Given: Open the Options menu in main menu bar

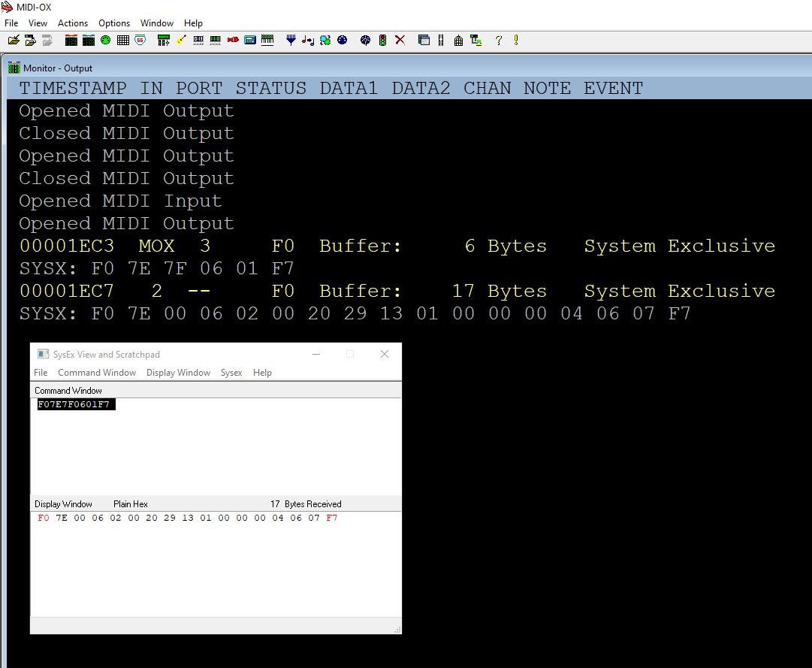Looking at the screenshot, I should coord(114,23).
